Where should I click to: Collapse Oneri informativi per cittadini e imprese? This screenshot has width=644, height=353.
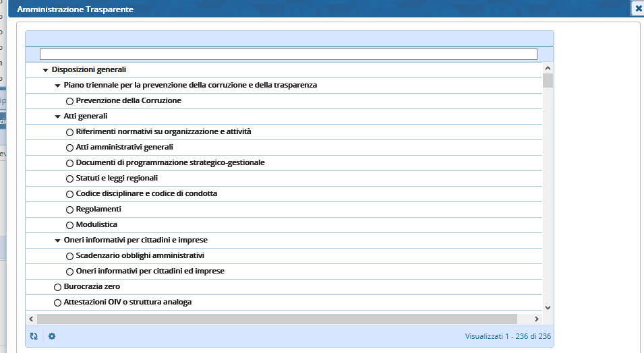pos(57,240)
